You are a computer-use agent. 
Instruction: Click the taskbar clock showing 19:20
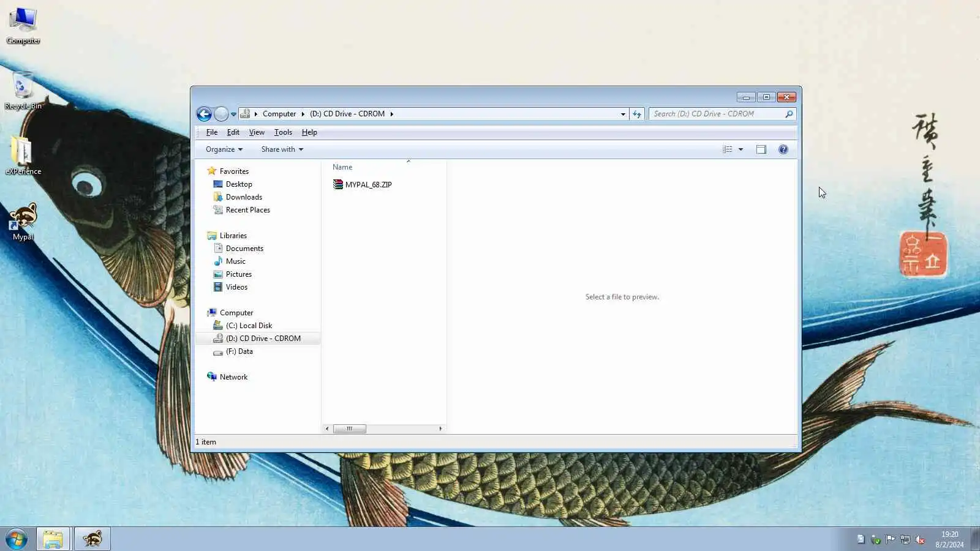pyautogui.click(x=949, y=539)
